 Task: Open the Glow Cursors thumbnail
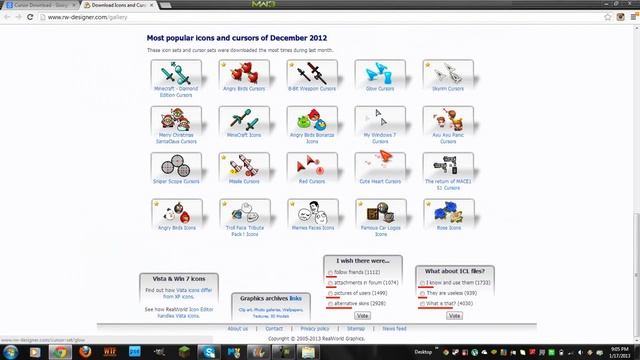(x=380, y=73)
